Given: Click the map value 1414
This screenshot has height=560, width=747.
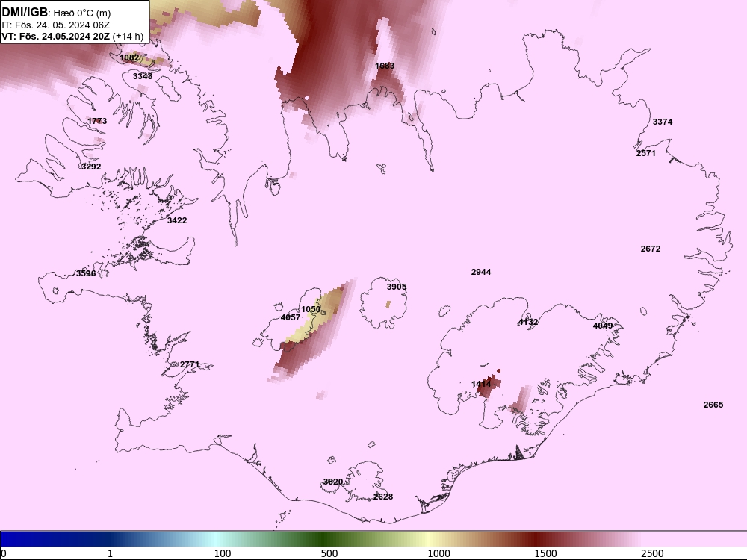Looking at the screenshot, I should tap(481, 384).
